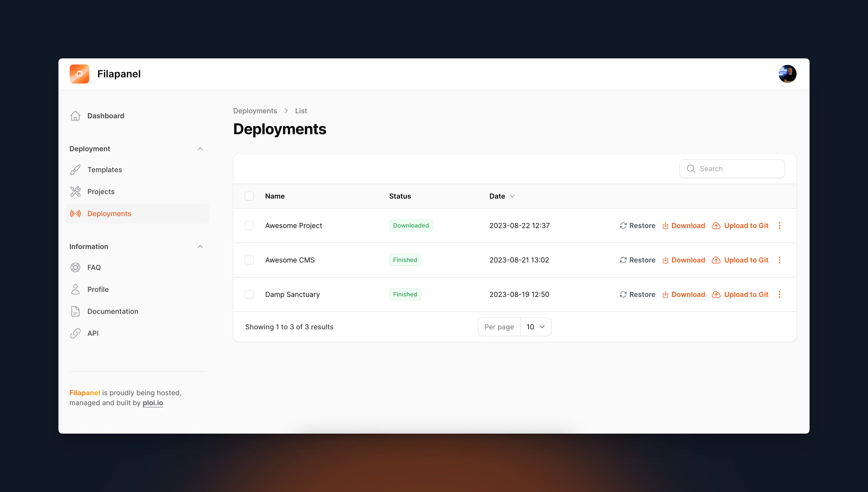Go to Dashboard in the sidebar
Image resolution: width=868 pixels, height=492 pixels.
pyautogui.click(x=137, y=116)
